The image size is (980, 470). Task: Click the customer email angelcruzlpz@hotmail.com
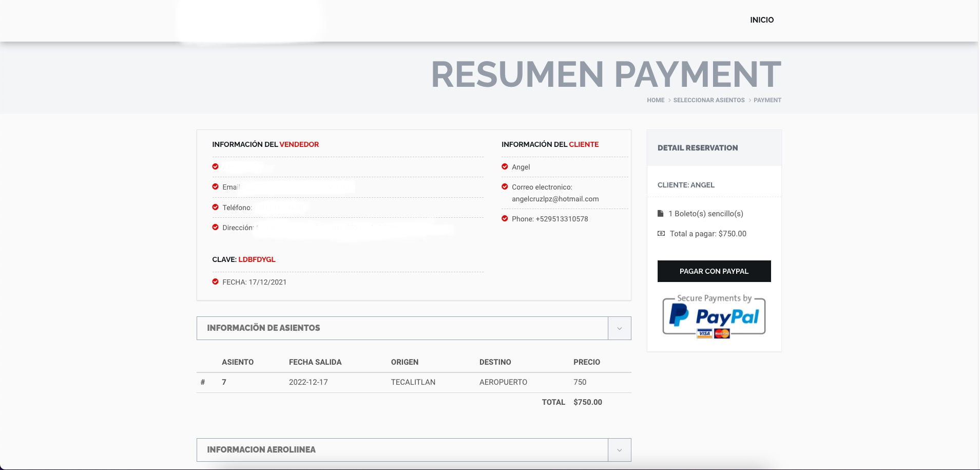tap(555, 199)
